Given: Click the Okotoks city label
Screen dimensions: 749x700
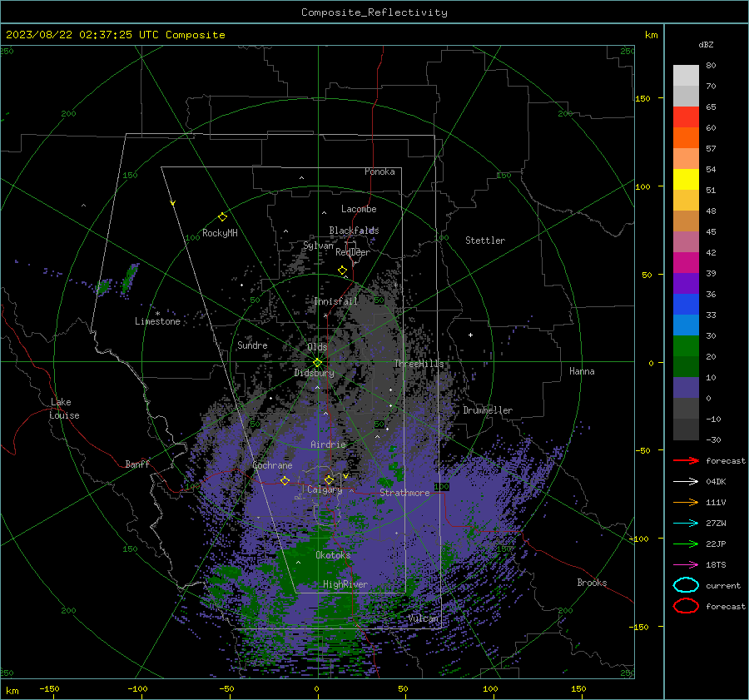Looking at the screenshot, I should (x=333, y=555).
